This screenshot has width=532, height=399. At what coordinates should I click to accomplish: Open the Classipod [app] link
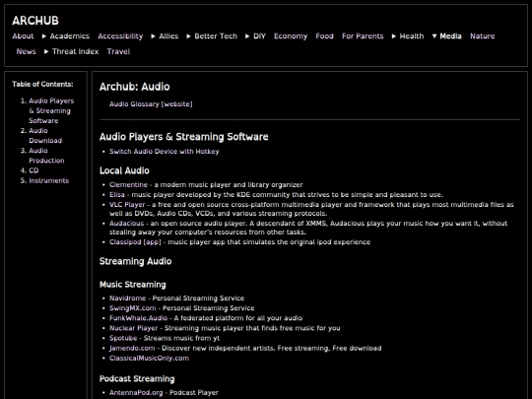(x=135, y=242)
